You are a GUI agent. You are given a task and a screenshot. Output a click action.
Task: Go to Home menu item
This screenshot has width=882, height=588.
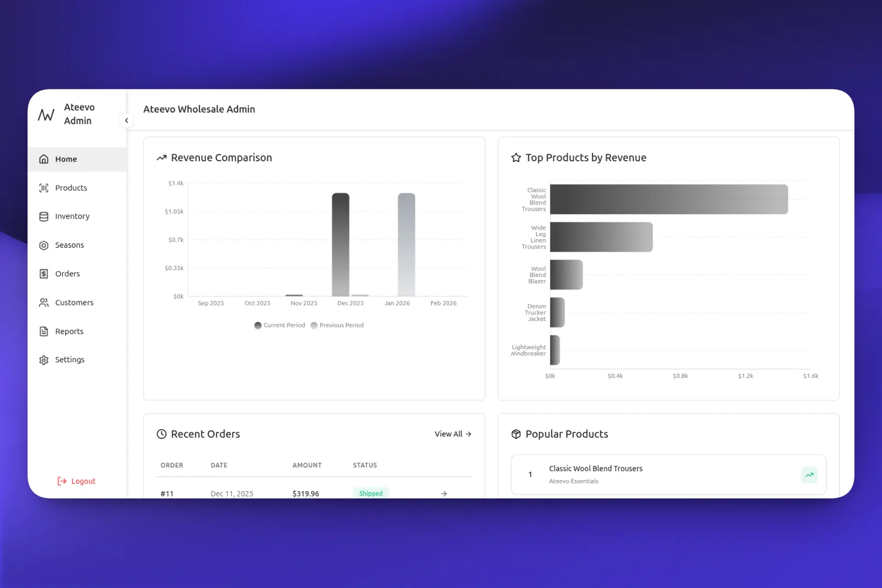[77, 159]
